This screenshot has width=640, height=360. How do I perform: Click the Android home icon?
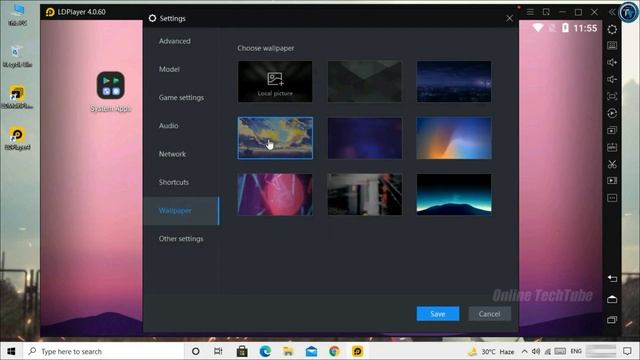click(x=612, y=299)
